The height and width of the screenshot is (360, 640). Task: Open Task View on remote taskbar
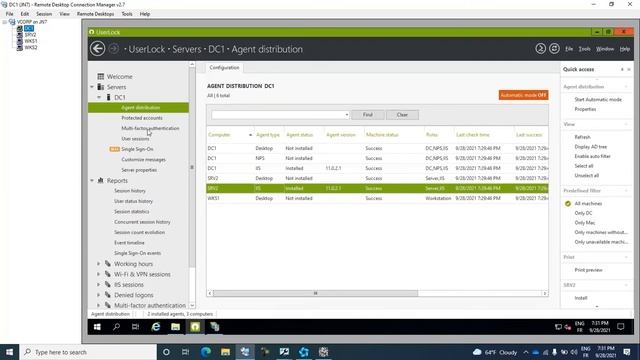coord(136,327)
